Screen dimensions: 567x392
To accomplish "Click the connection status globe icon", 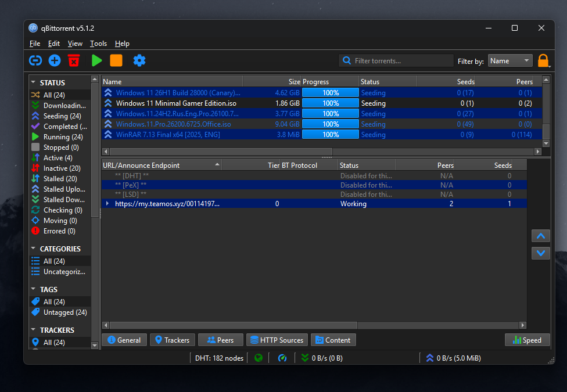I will coord(258,358).
